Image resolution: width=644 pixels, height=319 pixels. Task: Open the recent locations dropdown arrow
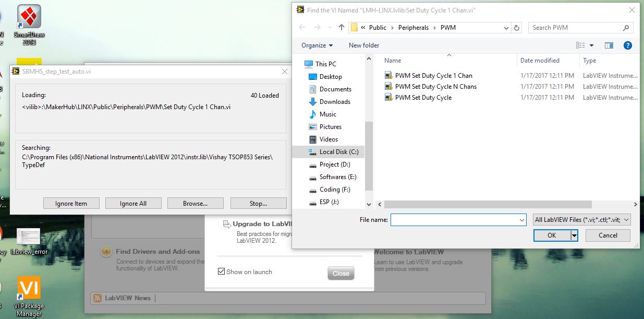[330, 28]
